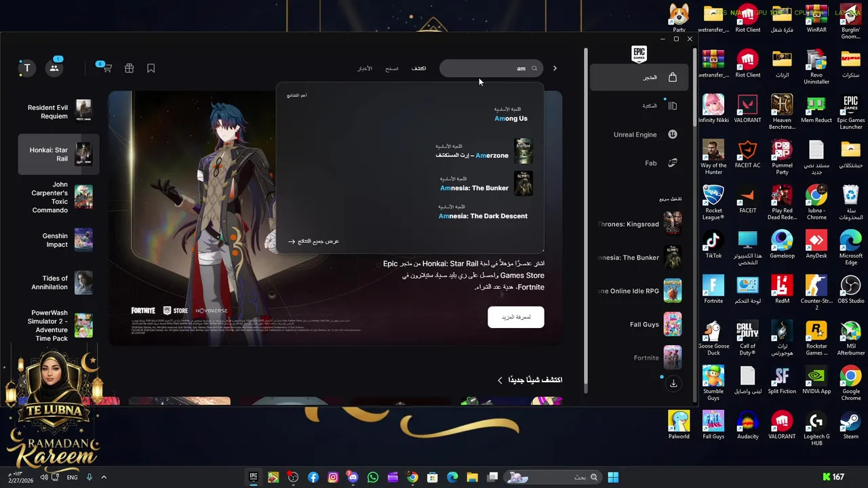Viewport: 868px width, 488px height.
Task: Open MSI Afterburner desktop icon
Action: [x=850, y=338]
